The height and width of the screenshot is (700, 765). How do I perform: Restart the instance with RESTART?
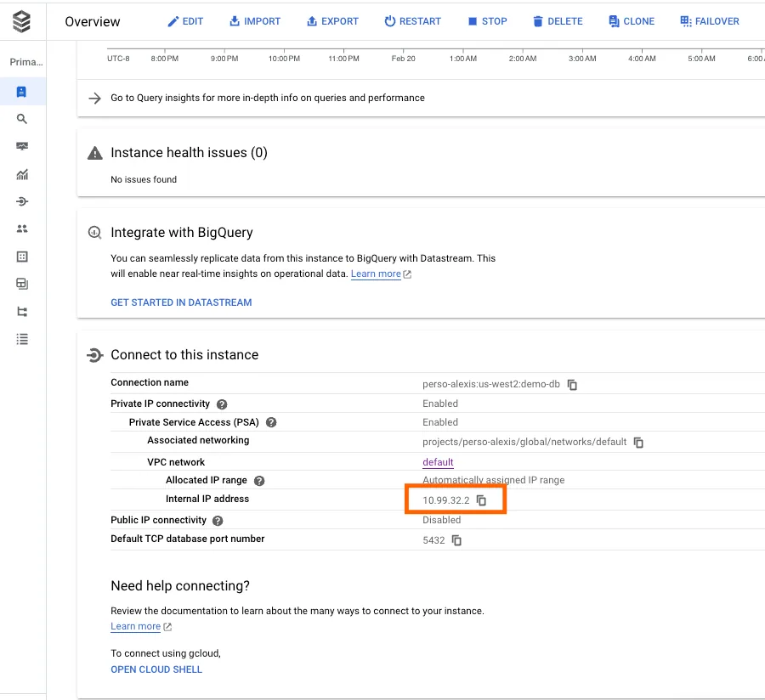click(413, 21)
